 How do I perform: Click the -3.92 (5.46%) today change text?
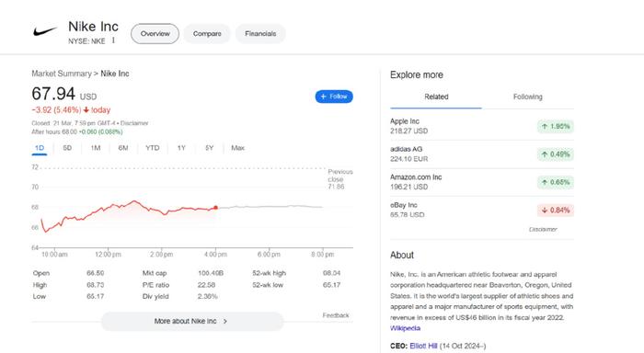point(71,110)
